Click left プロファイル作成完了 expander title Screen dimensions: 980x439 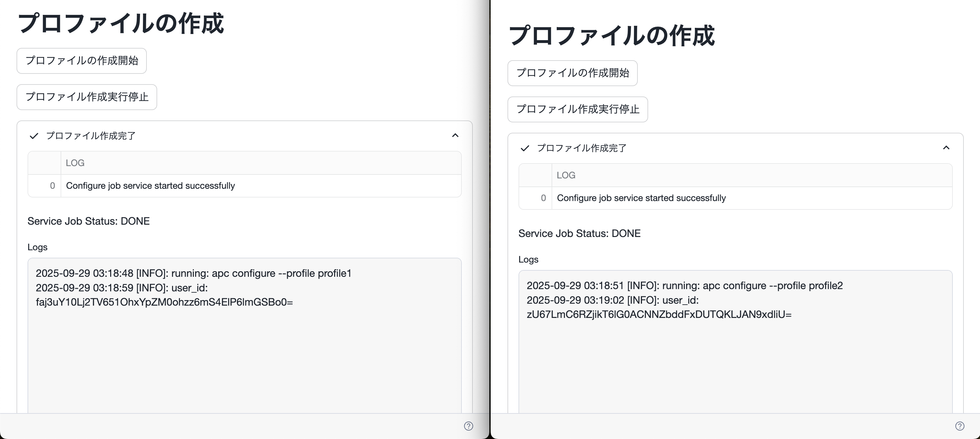pyautogui.click(x=90, y=136)
